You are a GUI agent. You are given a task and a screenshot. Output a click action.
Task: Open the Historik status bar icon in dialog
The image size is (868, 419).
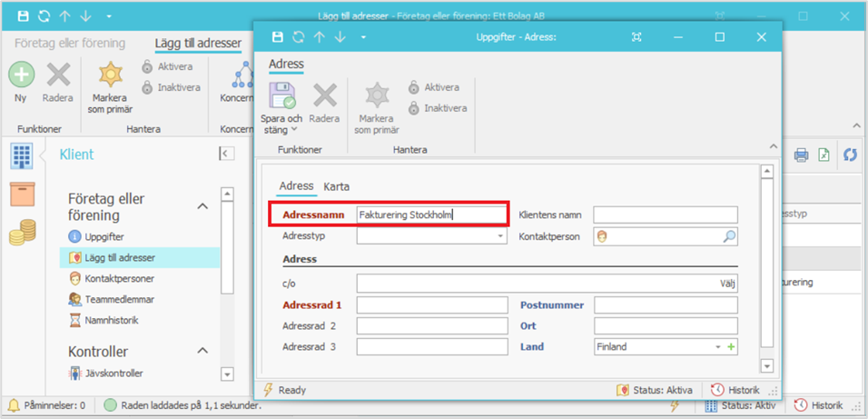point(735,390)
